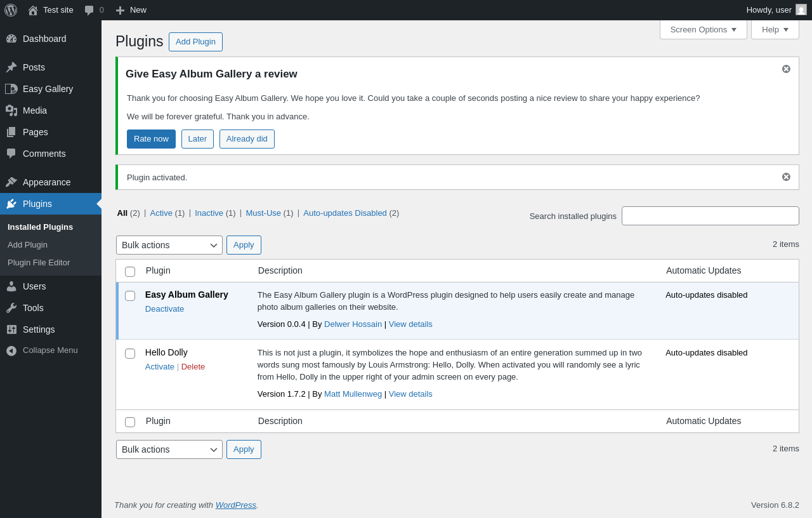
Task: Click the Easy Gallery sidebar icon
Action: pos(11,89)
